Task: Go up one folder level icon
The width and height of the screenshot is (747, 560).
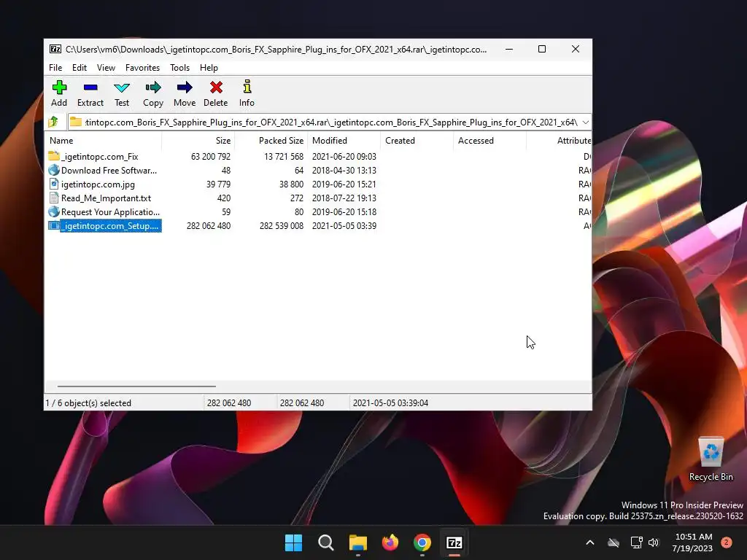Action: [53, 122]
